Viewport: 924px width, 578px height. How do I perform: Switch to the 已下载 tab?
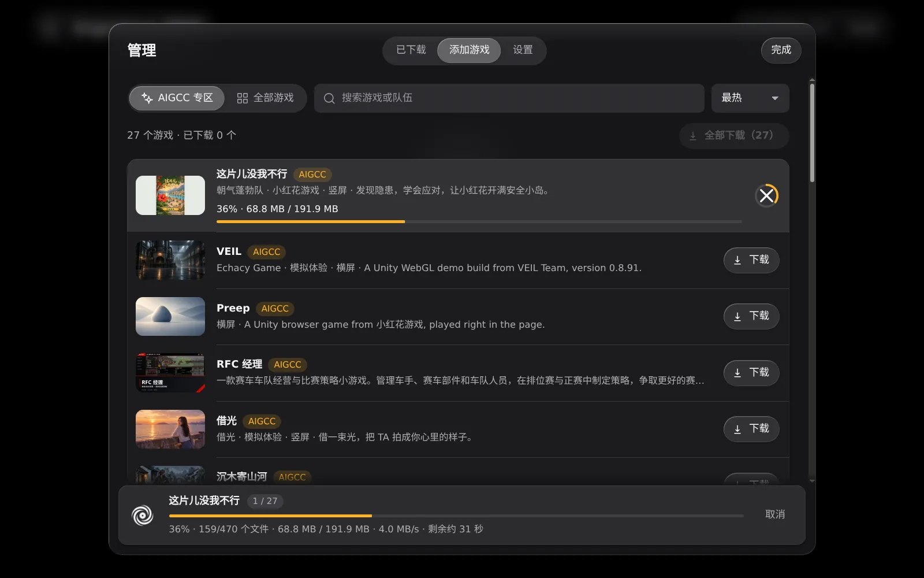[411, 50]
